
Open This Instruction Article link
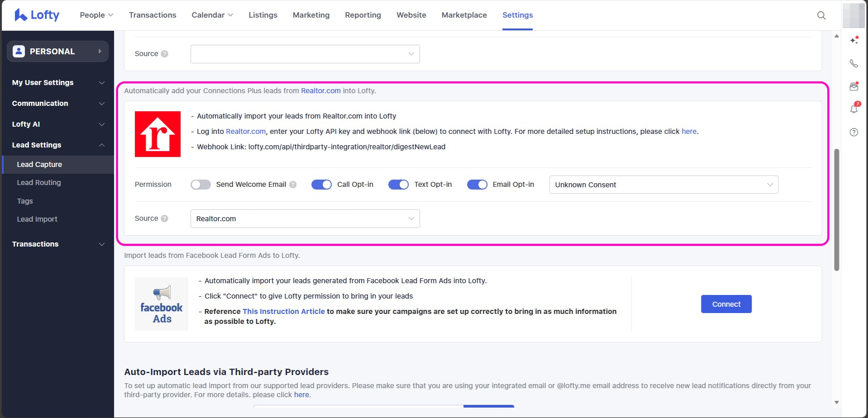pos(283,311)
